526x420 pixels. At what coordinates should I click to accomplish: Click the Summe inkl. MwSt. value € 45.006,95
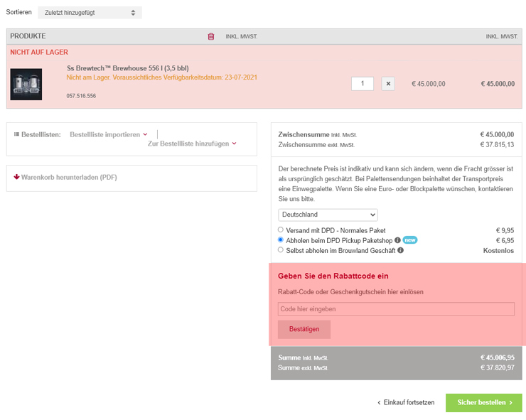(x=497, y=357)
